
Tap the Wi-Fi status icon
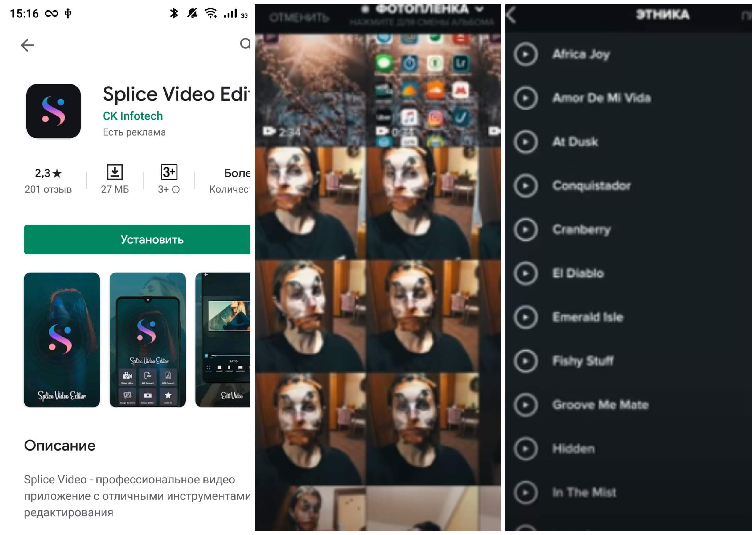(211, 13)
